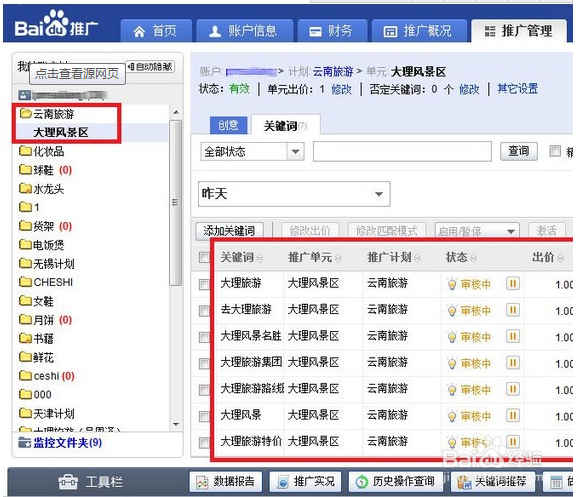
Task: Click the toolbox icon beside 工具栏
Action: [x=68, y=482]
